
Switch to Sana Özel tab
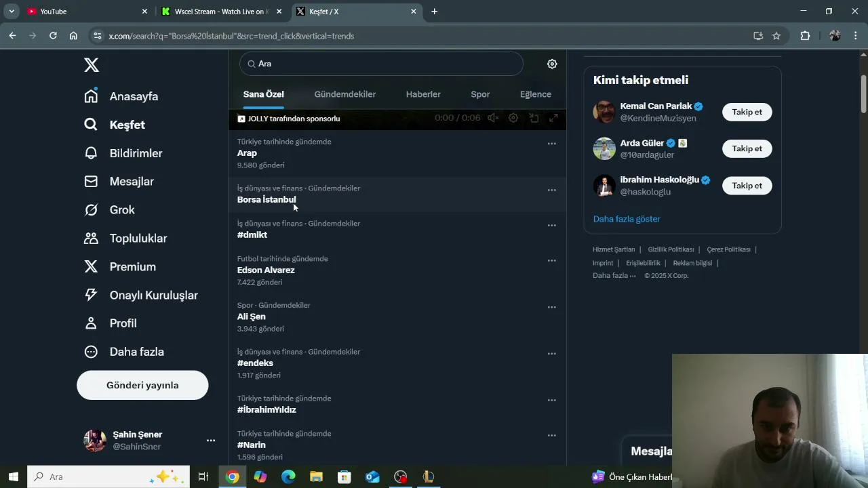pos(264,94)
